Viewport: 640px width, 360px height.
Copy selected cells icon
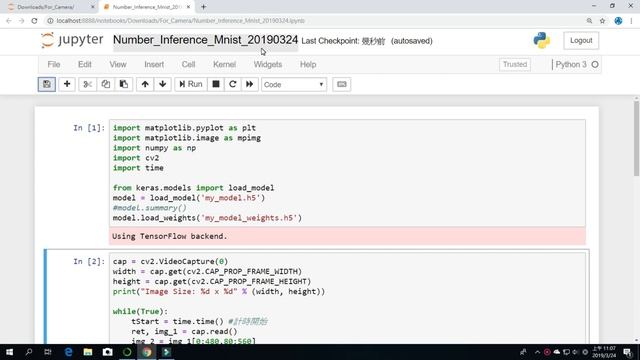point(106,84)
